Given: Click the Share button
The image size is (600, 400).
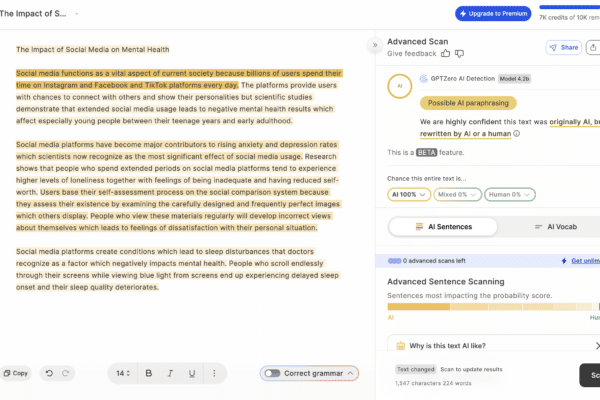Looking at the screenshot, I should click(x=564, y=47).
